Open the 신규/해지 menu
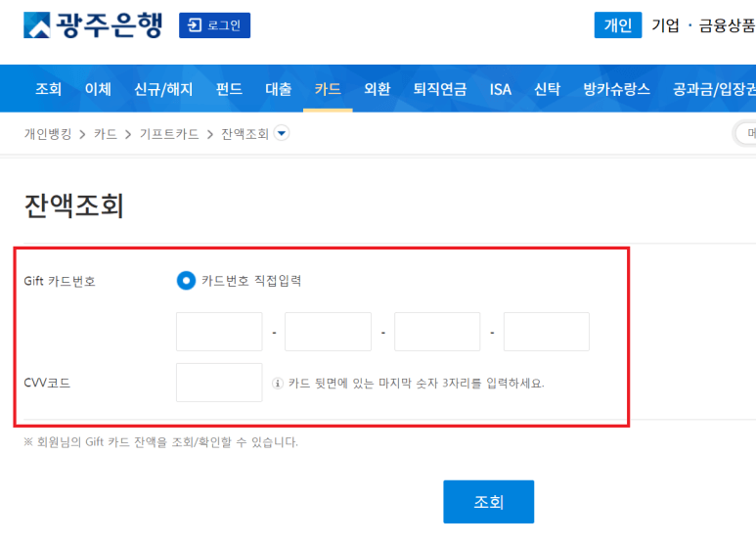The height and width of the screenshot is (546, 756). 163,89
